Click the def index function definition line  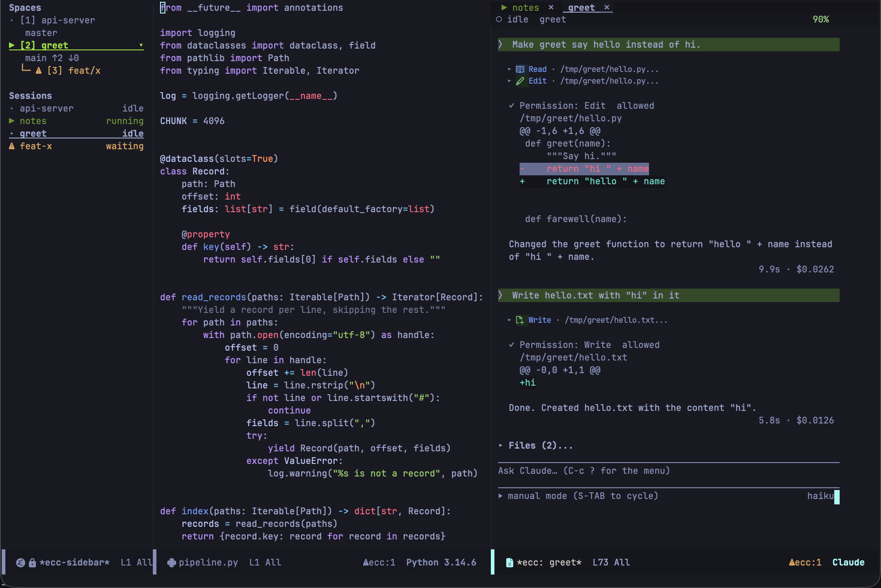click(x=306, y=511)
